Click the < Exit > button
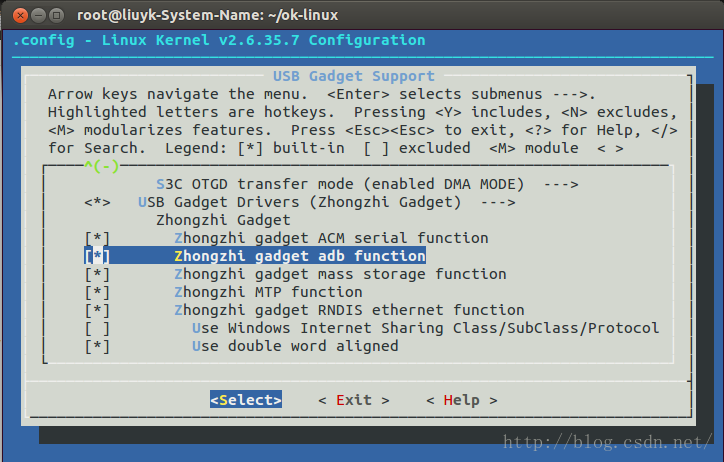This screenshot has height=462, width=724. (x=354, y=400)
